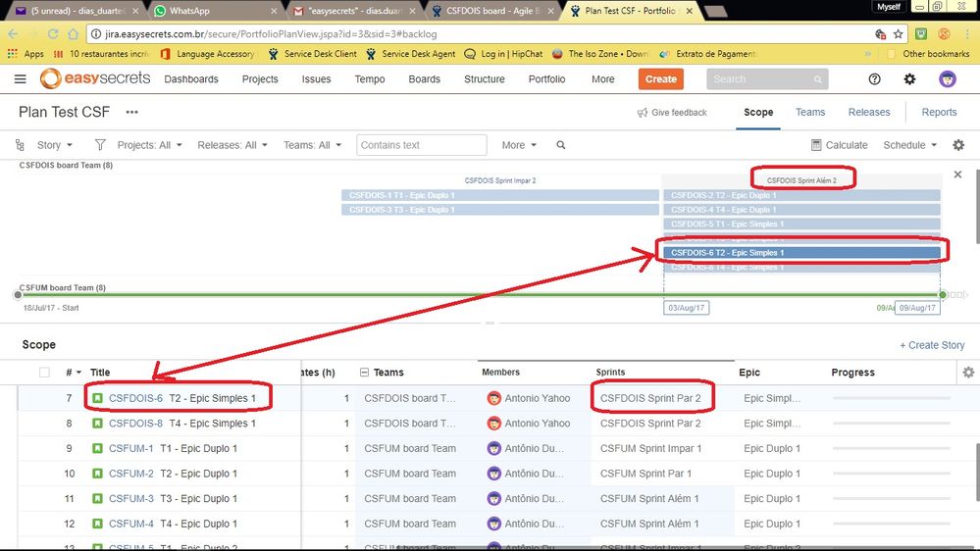Open Releases: All filter dropdown
Viewport: 980px width, 551px height.
click(x=232, y=145)
